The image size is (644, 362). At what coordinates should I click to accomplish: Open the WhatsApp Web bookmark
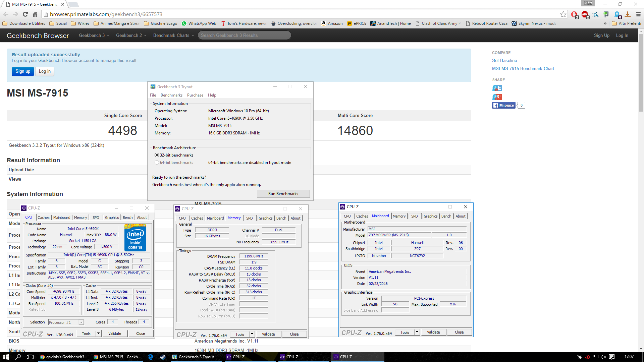pyautogui.click(x=199, y=23)
